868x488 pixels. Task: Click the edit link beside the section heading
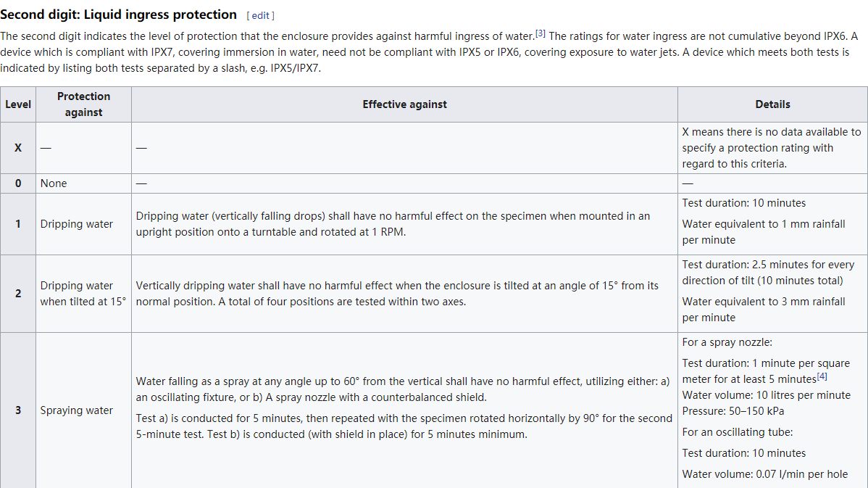click(x=260, y=16)
